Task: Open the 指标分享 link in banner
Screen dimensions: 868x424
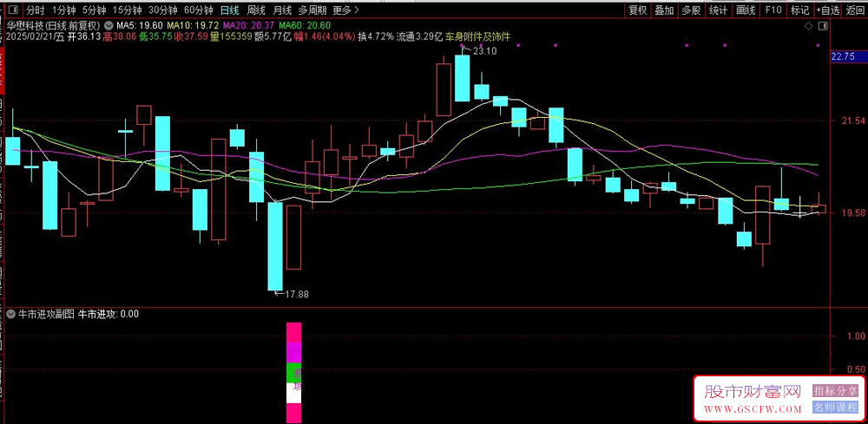Action: [835, 391]
